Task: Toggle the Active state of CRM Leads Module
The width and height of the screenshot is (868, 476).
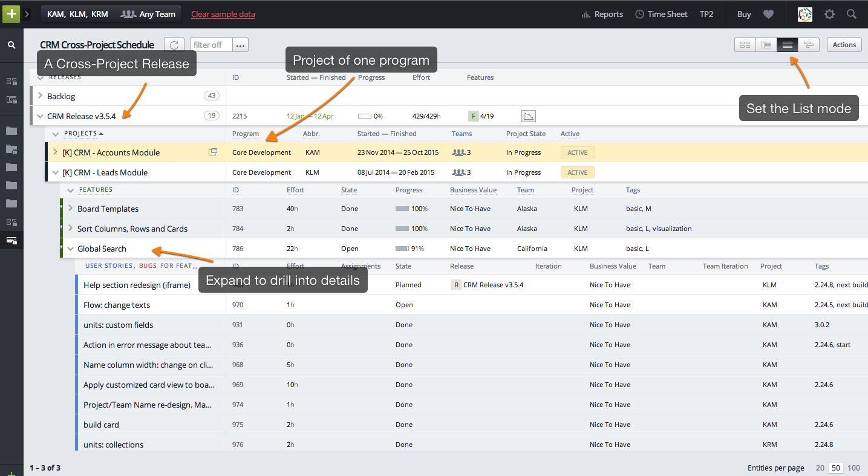Action: click(x=576, y=172)
